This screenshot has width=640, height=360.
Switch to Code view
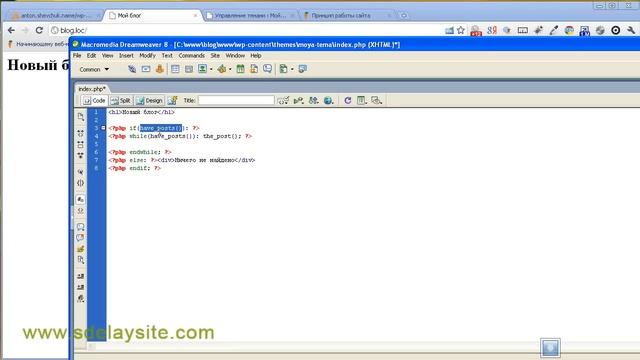(94, 100)
